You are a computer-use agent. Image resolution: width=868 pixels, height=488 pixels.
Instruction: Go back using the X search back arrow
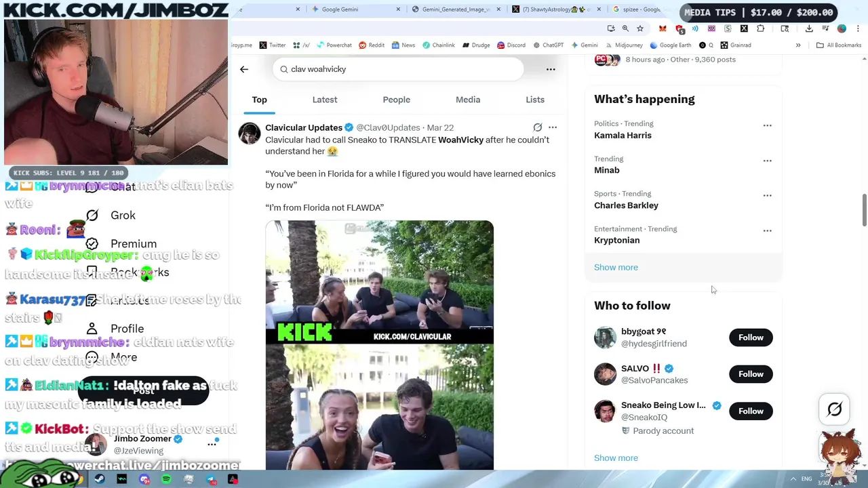pos(244,69)
